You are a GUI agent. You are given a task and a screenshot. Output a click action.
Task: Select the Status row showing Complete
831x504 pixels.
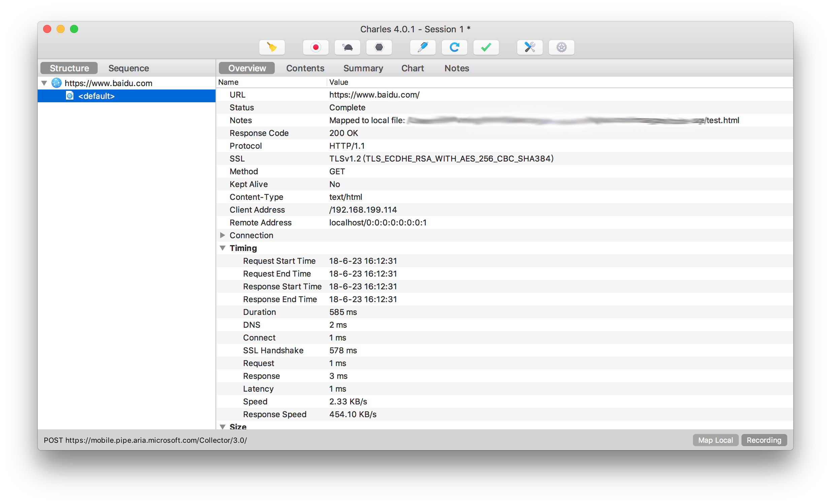(x=504, y=107)
